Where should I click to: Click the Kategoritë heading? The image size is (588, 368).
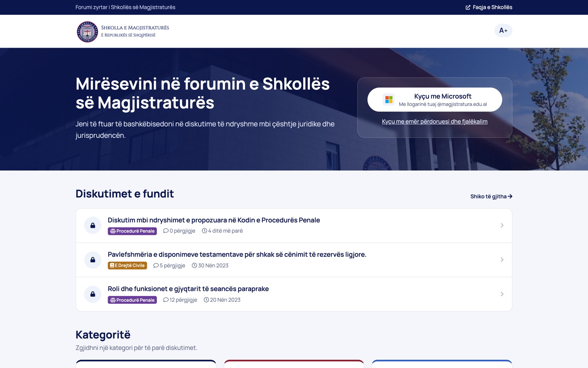(103, 335)
